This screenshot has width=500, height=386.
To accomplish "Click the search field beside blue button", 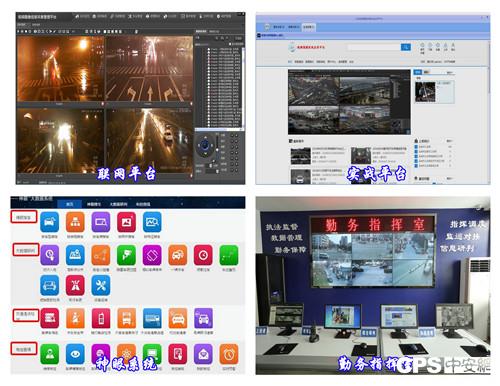I will coord(374,47).
